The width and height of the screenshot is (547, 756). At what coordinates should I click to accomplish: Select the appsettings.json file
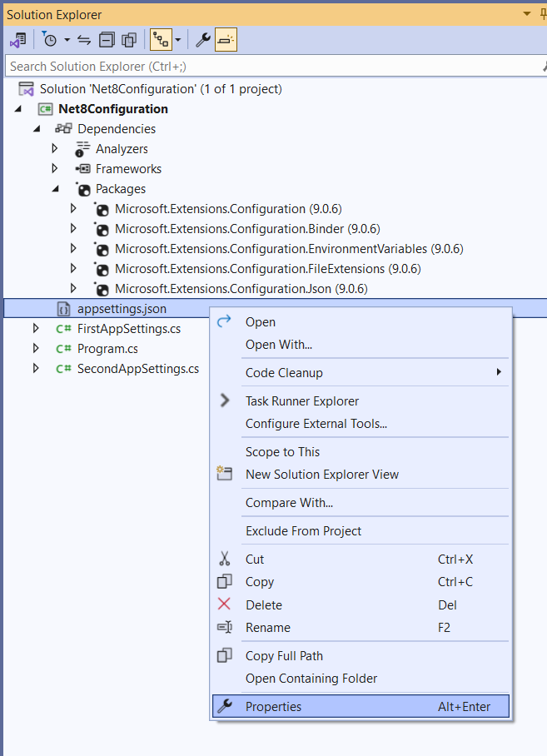click(x=122, y=309)
